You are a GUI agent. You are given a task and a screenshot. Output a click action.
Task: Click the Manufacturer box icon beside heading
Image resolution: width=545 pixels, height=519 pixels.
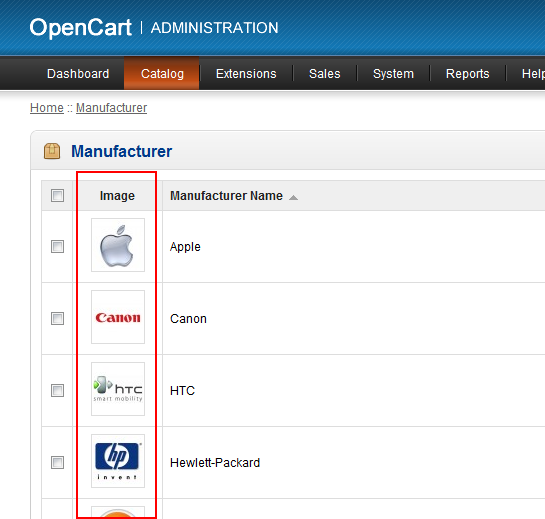tap(52, 151)
